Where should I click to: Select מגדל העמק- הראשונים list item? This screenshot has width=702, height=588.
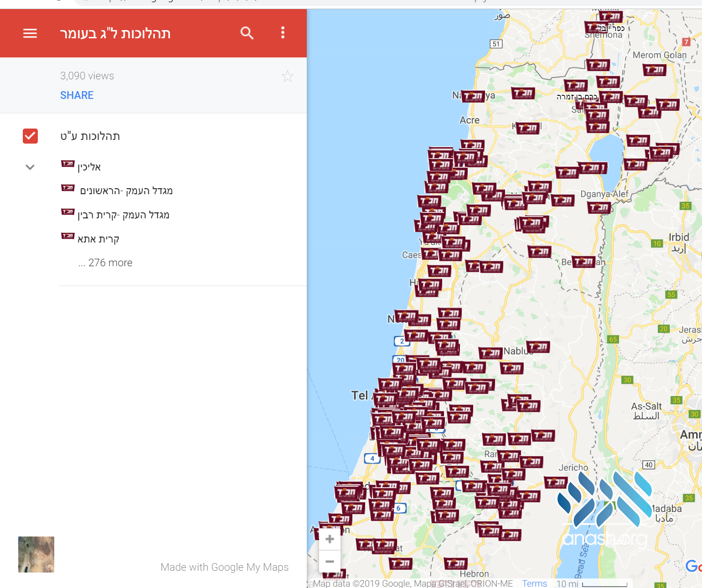click(x=126, y=191)
